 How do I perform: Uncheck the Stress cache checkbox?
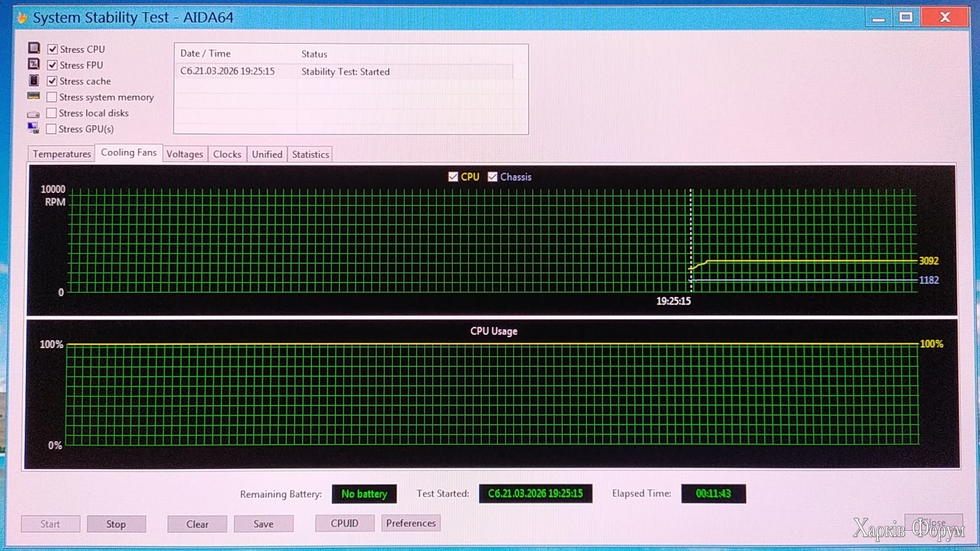[x=52, y=81]
